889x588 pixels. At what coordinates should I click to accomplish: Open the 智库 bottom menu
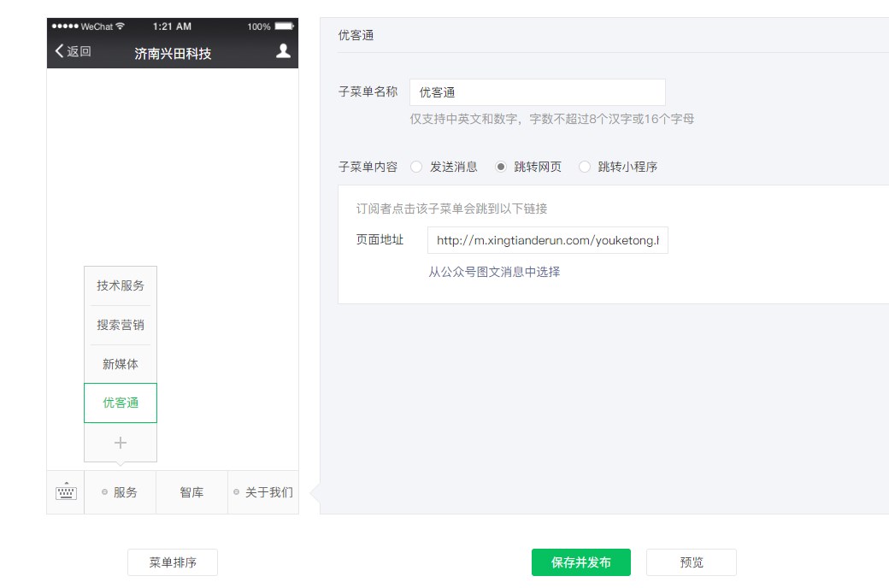pyautogui.click(x=191, y=492)
